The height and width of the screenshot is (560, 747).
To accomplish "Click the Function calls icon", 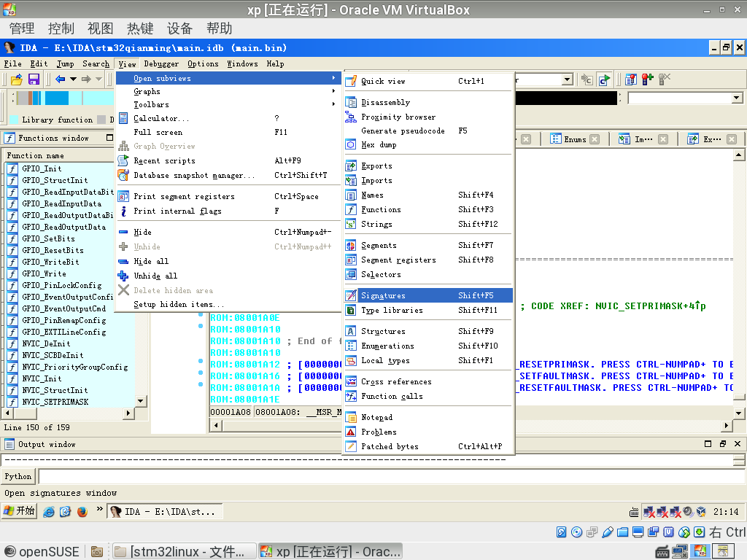I will (x=351, y=396).
